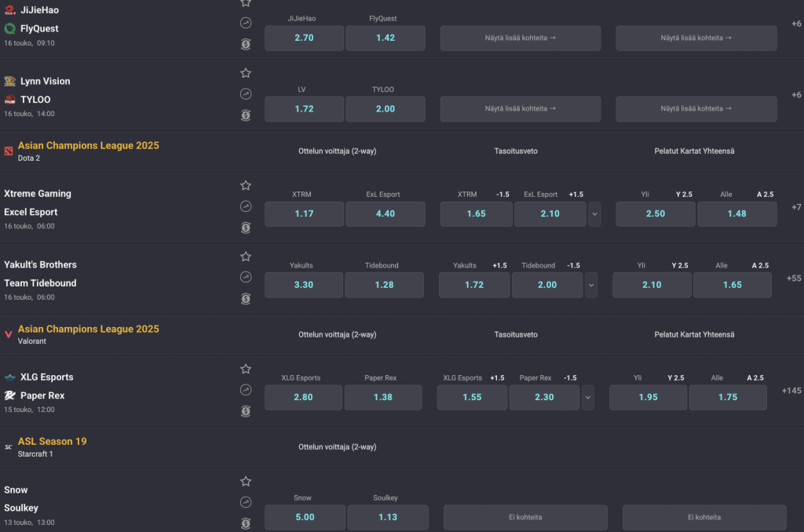Click the Starcraft ASL league logo icon
The image size is (804, 532).
click(8, 447)
